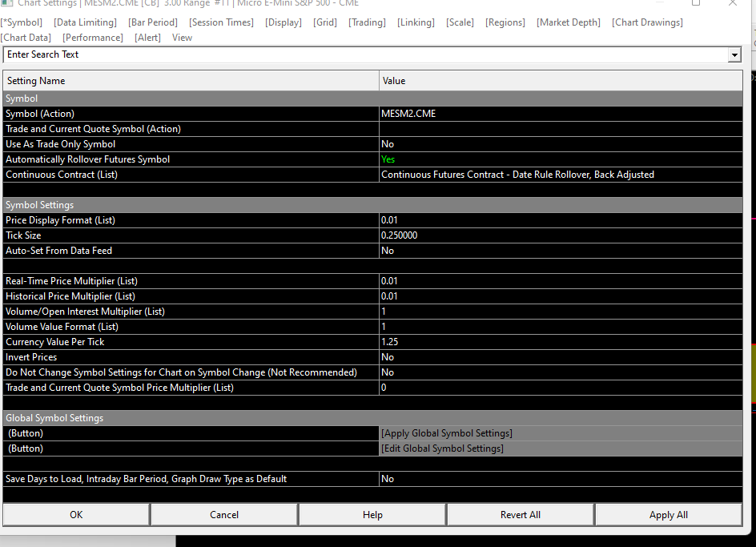Open the View menu
This screenshot has width=756, height=547.
[183, 38]
